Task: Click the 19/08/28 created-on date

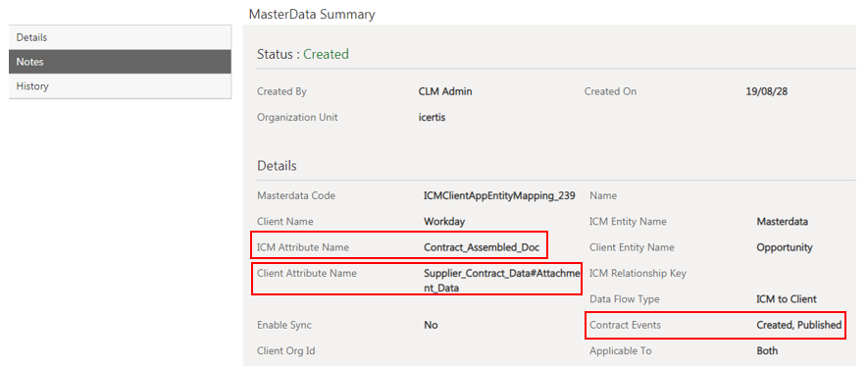Action: click(x=767, y=91)
